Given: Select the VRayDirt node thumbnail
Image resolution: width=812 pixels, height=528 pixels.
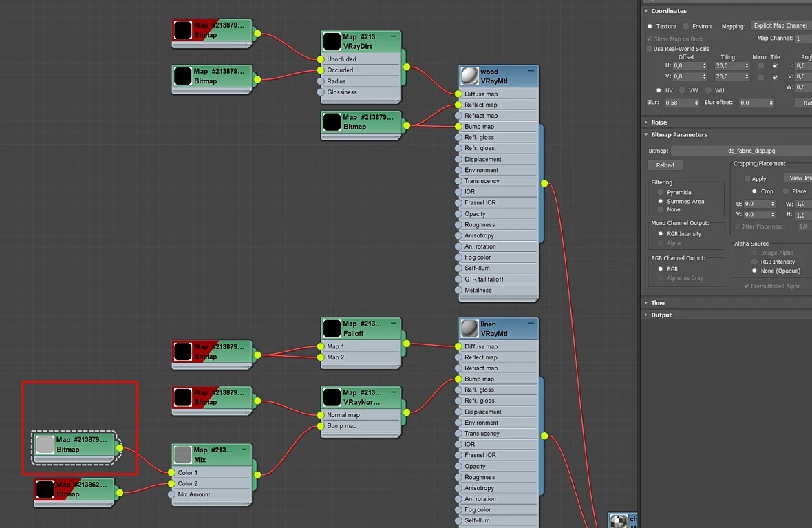Looking at the screenshot, I should click(x=332, y=41).
